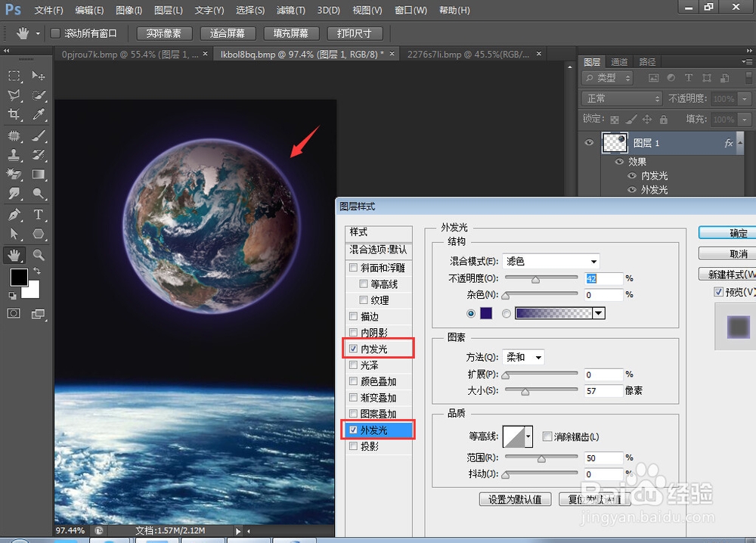Open 图层(L) menu
756x543 pixels.
pos(169,10)
